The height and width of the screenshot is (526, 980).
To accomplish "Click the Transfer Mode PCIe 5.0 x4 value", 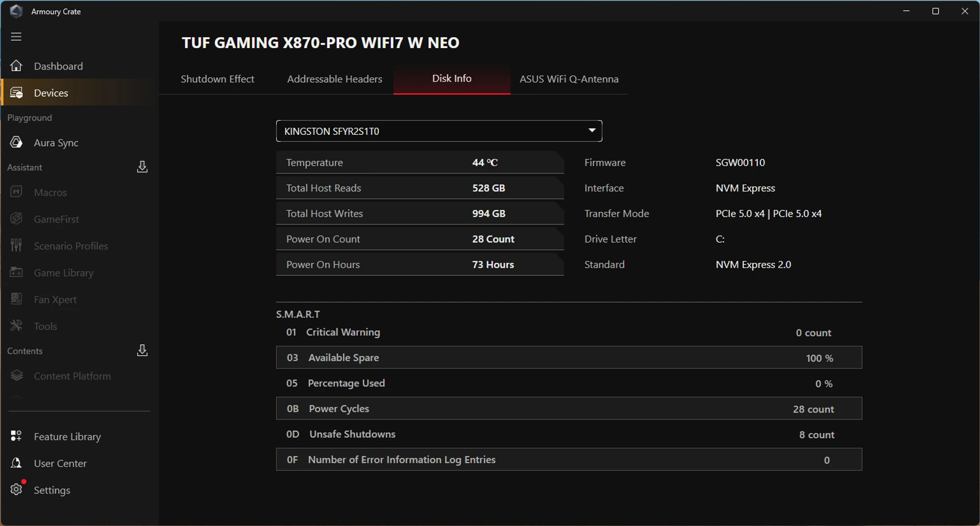I will (x=769, y=213).
